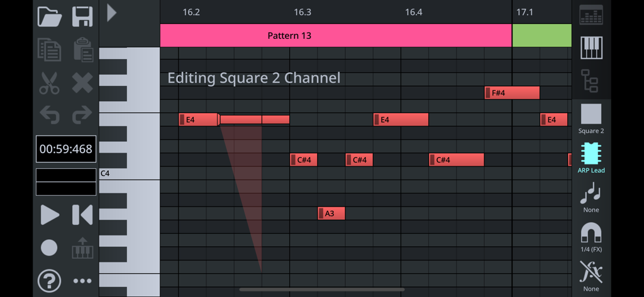Click the 16.3 timeline marker

[x=303, y=13]
